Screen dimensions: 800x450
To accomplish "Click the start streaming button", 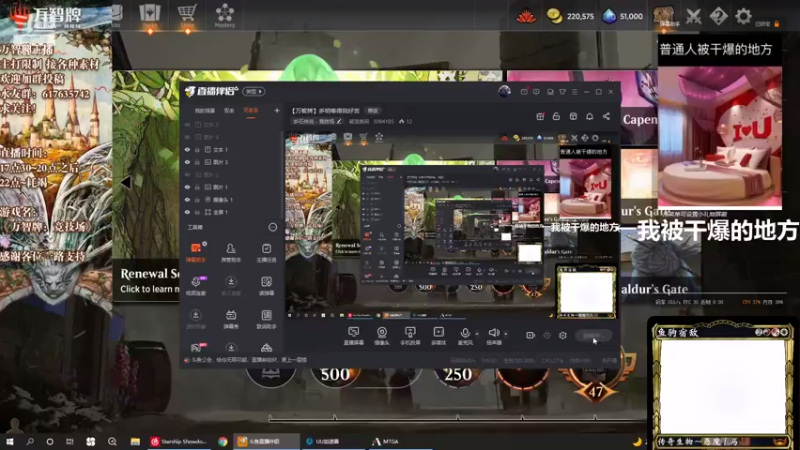I will [593, 336].
